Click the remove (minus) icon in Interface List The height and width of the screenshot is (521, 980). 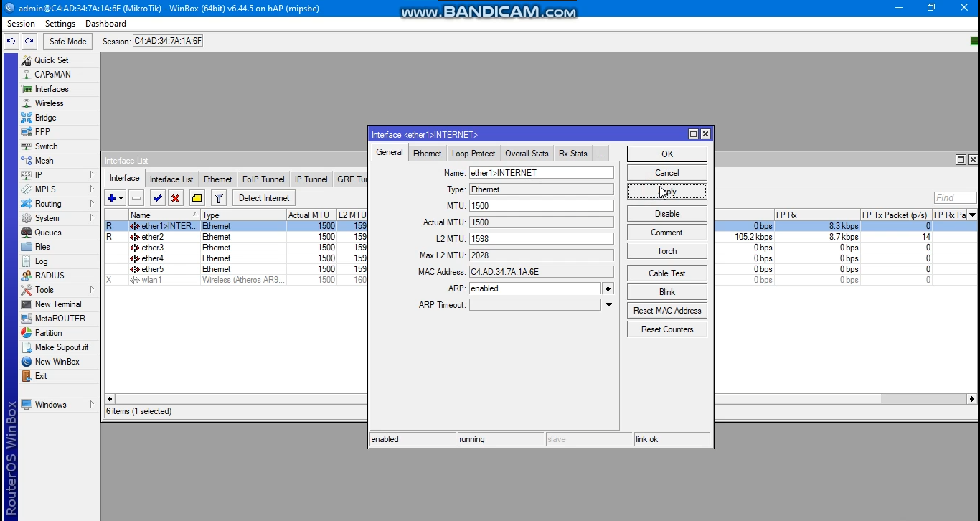pyautogui.click(x=136, y=198)
